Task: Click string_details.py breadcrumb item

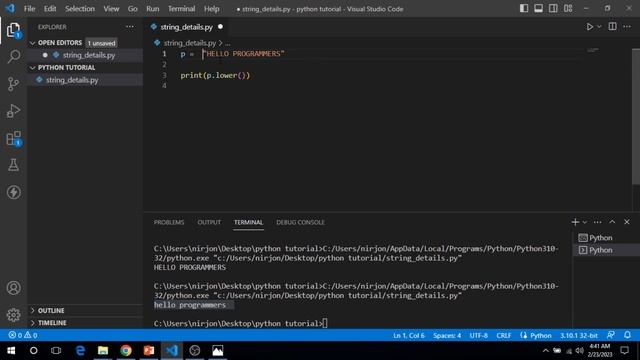Action: (x=189, y=43)
